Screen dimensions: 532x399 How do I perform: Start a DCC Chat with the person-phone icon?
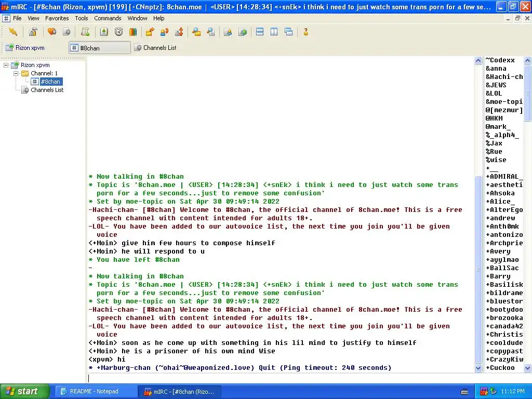tap(164, 32)
